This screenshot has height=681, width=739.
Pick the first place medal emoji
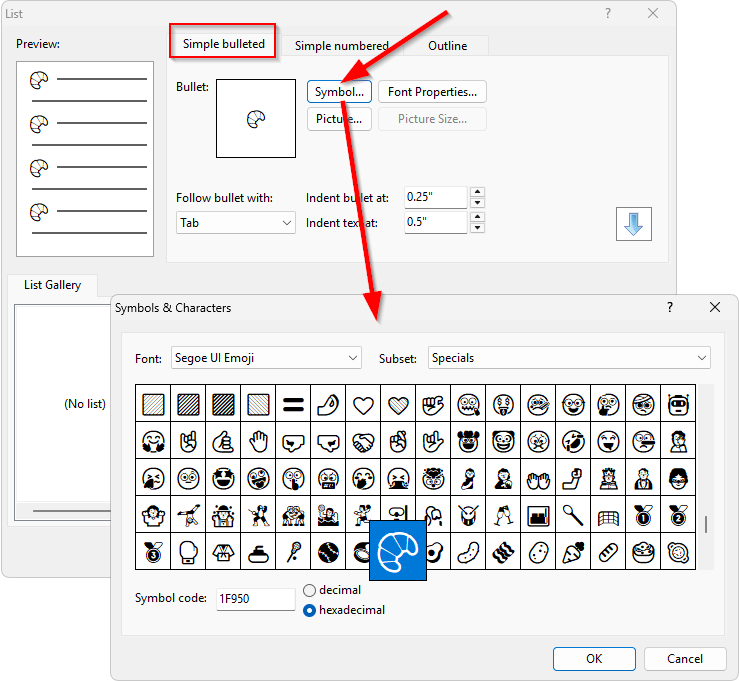[643, 515]
